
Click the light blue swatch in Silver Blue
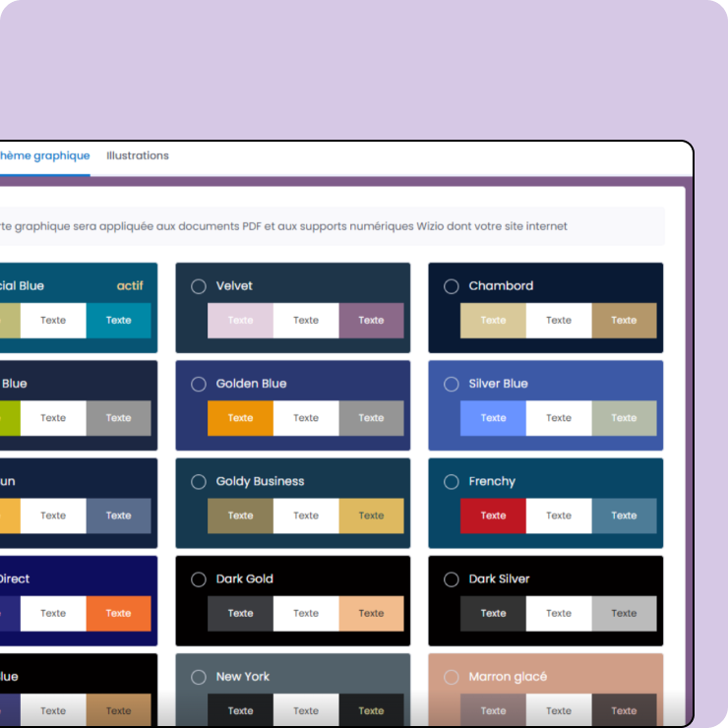[x=493, y=418]
